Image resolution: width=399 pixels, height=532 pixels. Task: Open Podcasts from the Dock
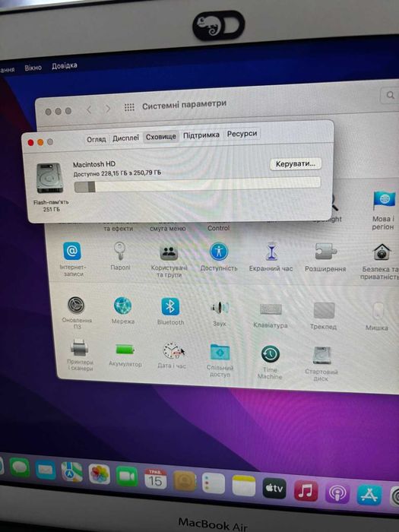click(x=337, y=493)
